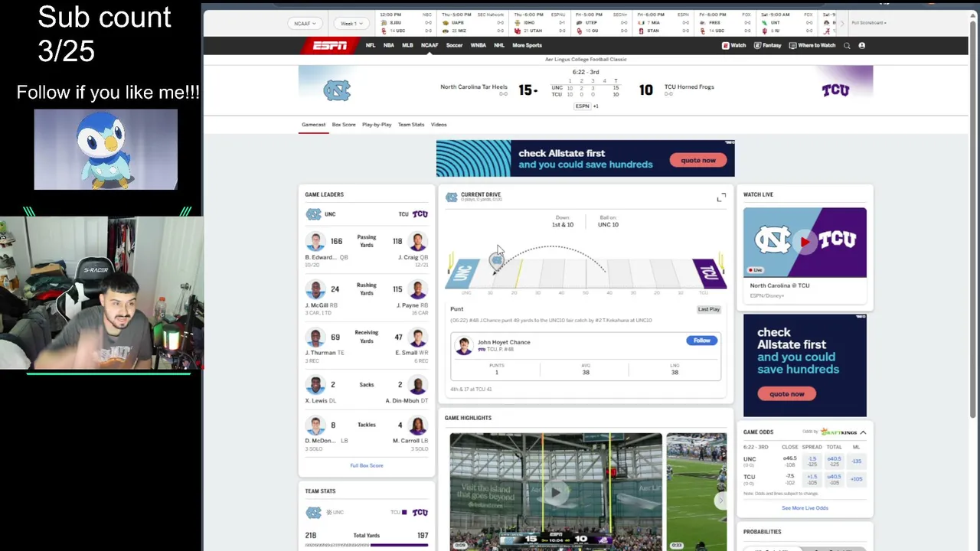Screen dimensions: 980x551
Task: Click J. Craig quarterback headshot
Action: click(x=417, y=242)
